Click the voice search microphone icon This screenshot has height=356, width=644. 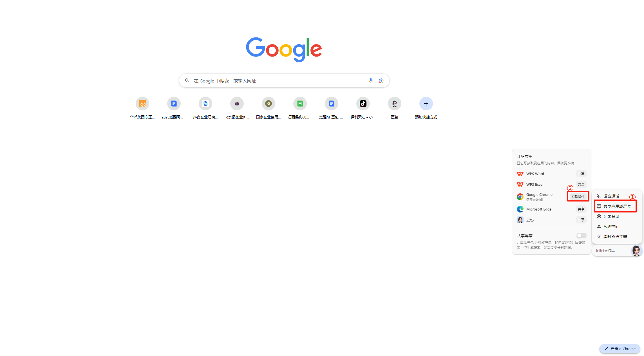371,81
